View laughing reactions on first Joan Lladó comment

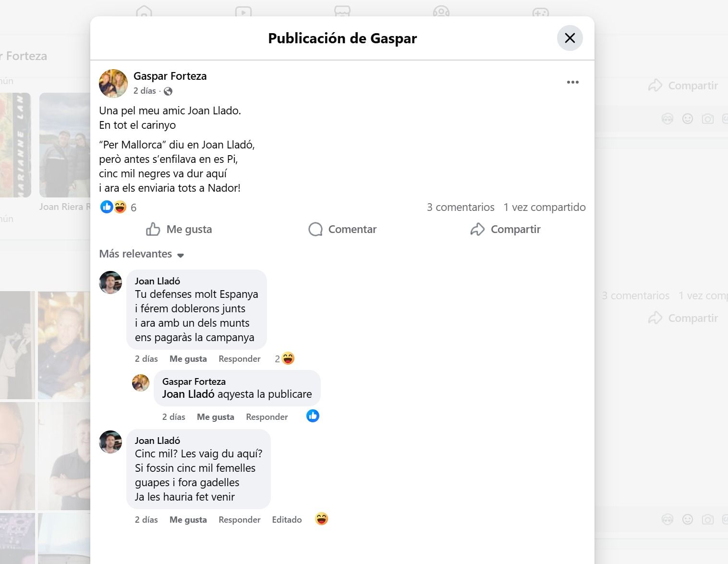point(285,358)
